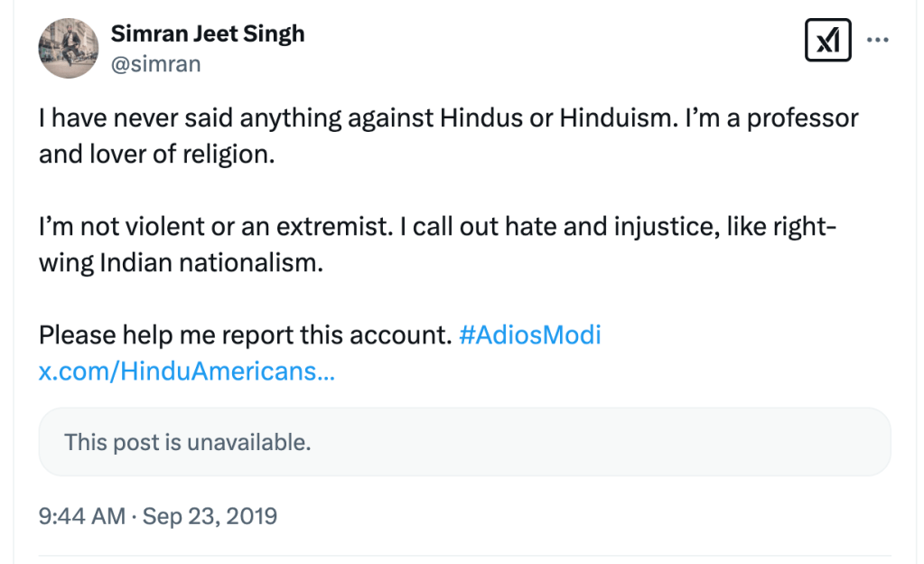Open the 9:44 AM timestamp
924x564 pixels.
(81, 516)
